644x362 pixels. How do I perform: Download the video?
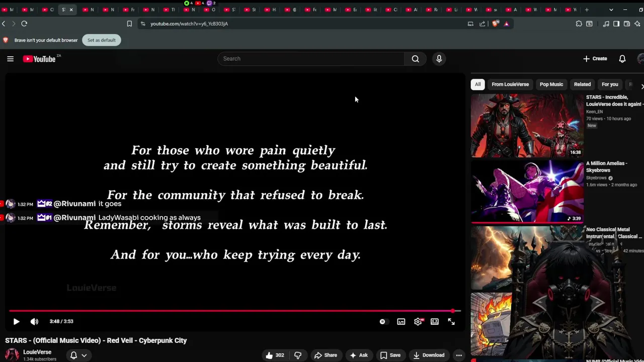pos(429,355)
